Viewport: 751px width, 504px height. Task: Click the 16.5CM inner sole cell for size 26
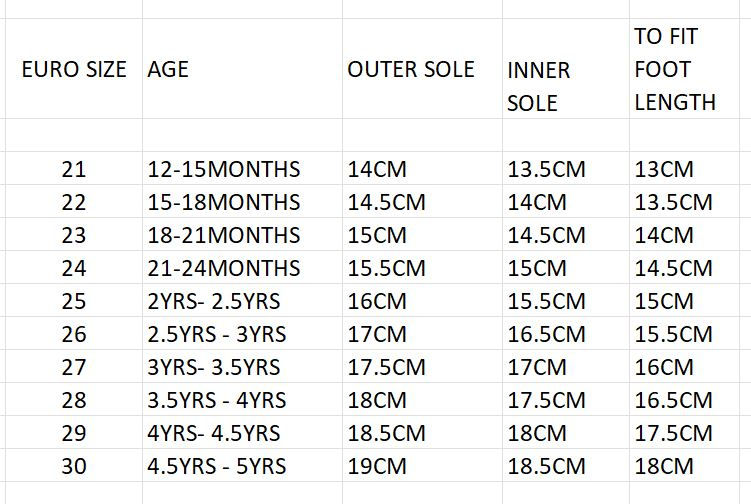pyautogui.click(x=566, y=334)
